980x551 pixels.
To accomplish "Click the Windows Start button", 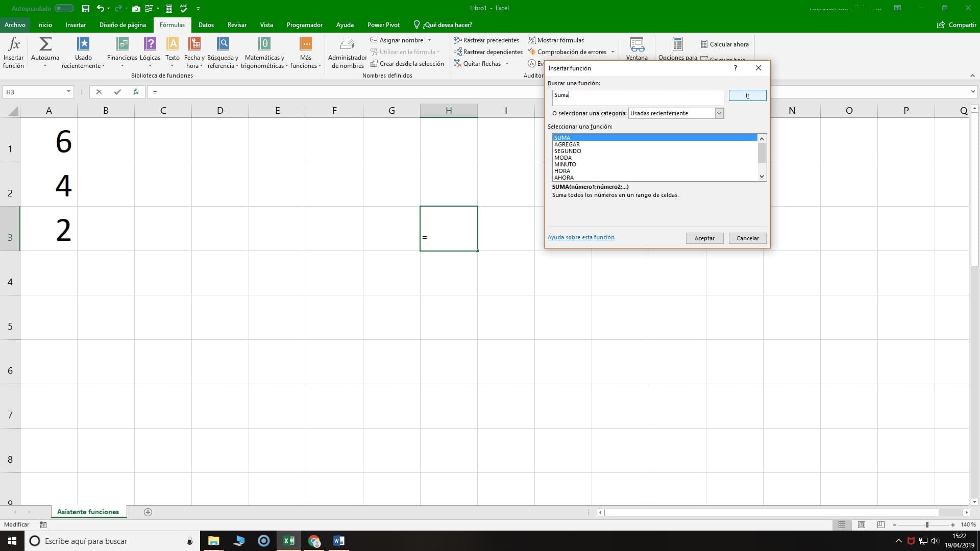I will click(12, 541).
